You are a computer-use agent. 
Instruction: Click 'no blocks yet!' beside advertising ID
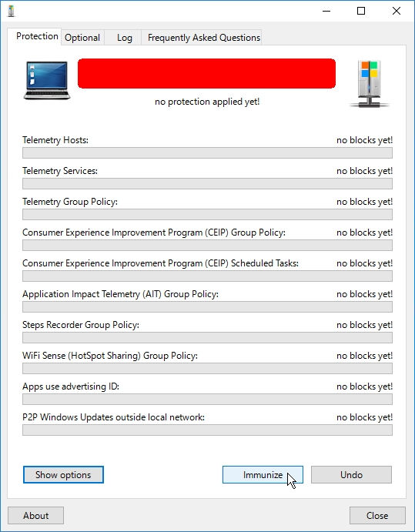(364, 386)
